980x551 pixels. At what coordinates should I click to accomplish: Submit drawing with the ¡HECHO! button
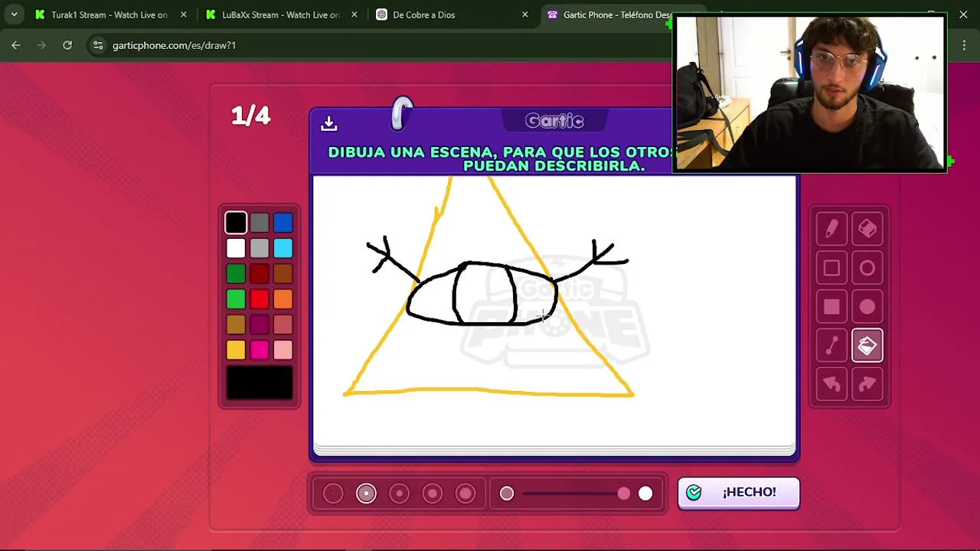tap(739, 493)
